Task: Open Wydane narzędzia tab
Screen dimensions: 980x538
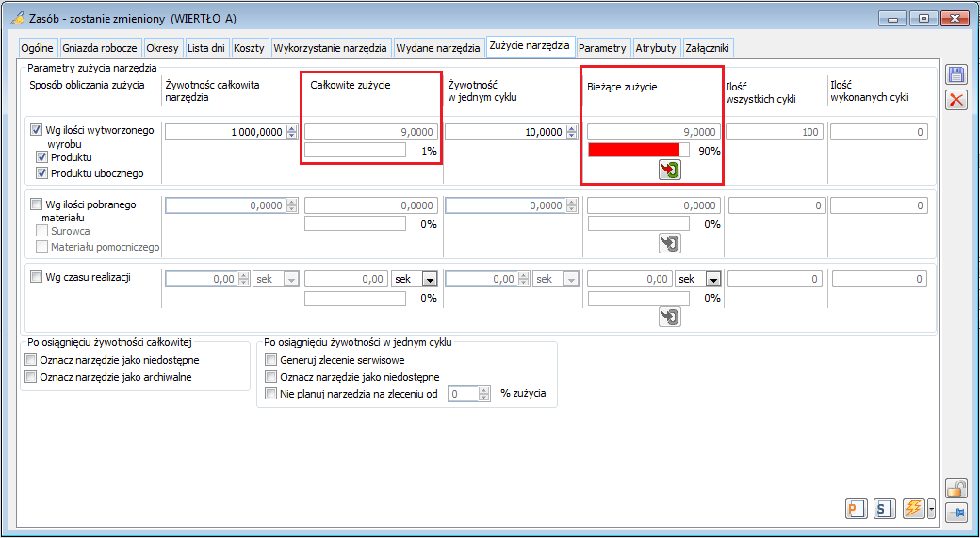Action: (439, 48)
